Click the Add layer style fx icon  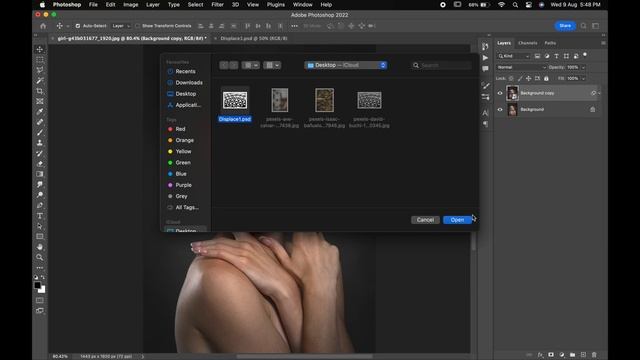tap(540, 355)
